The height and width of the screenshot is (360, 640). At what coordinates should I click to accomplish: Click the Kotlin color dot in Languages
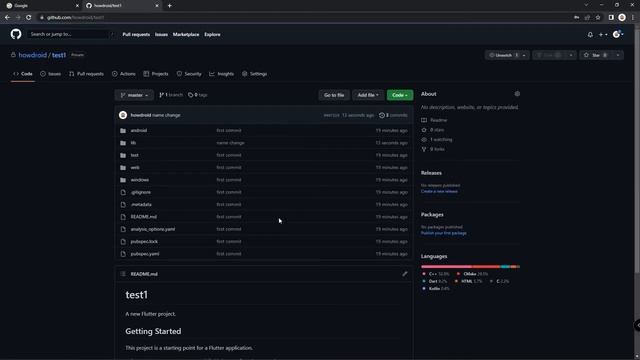pos(424,289)
